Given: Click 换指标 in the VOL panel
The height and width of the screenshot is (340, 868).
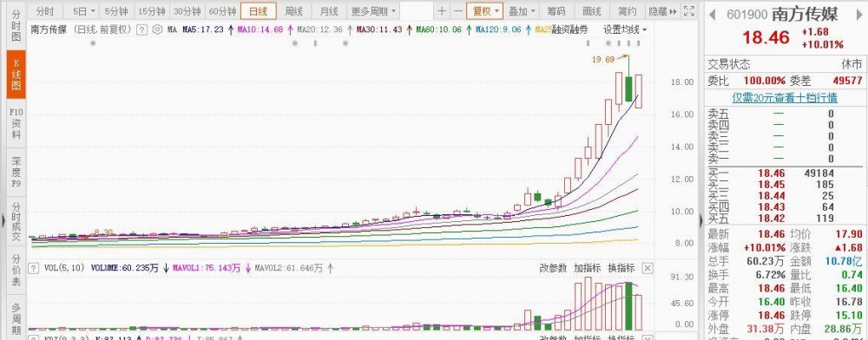Looking at the screenshot, I should 621,268.
